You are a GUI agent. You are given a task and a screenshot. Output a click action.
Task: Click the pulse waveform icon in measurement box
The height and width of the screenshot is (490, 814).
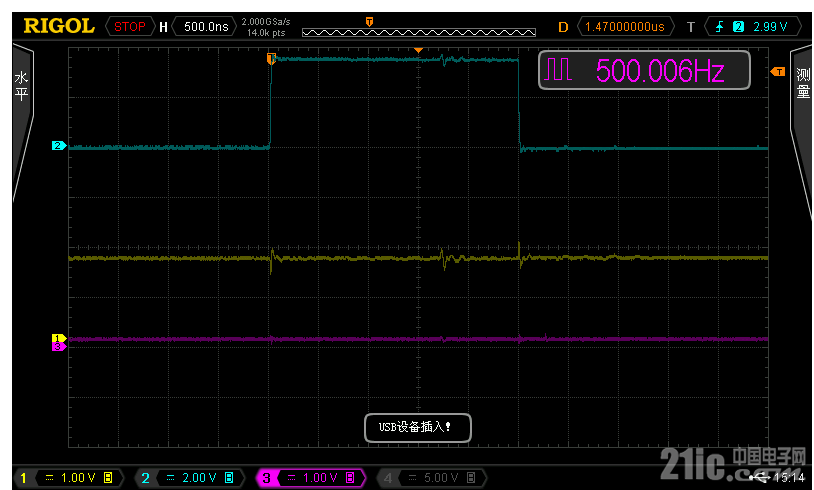(558, 70)
